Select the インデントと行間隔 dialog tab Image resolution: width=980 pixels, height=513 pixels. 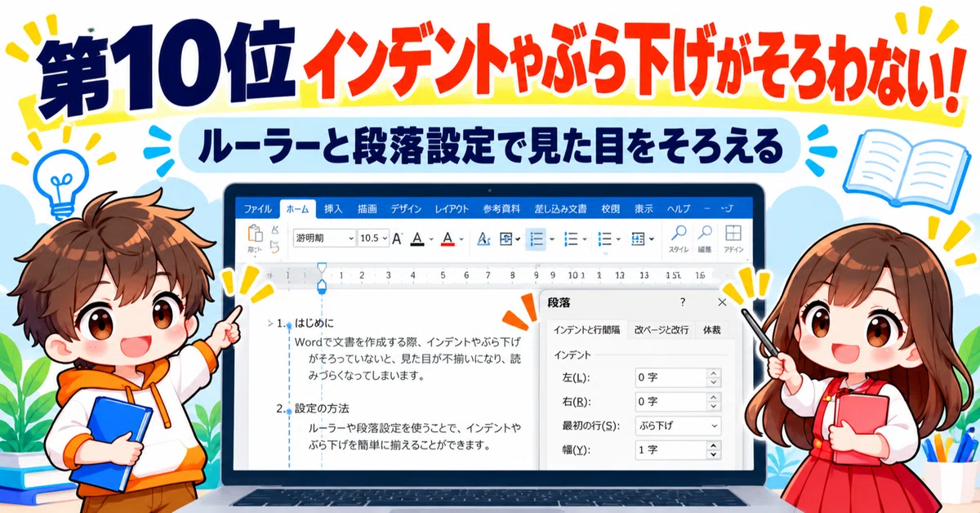pyautogui.click(x=586, y=330)
